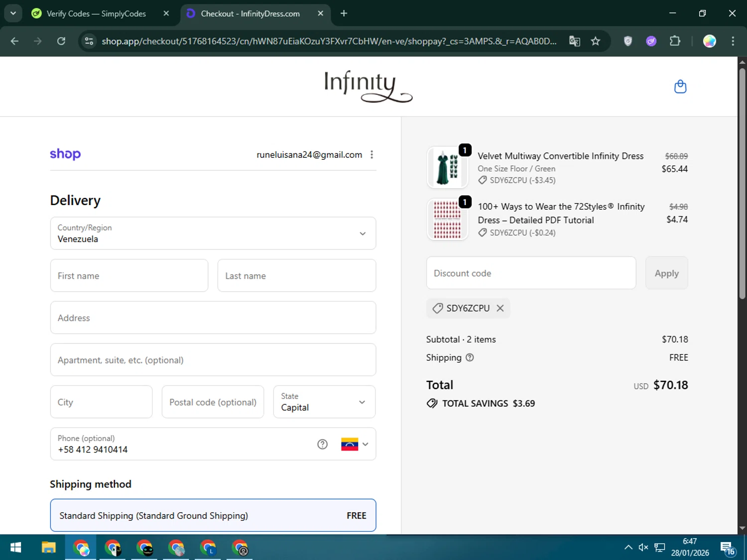This screenshot has height=560, width=747.
Task: Bookmark this page with star icon
Action: [x=596, y=41]
